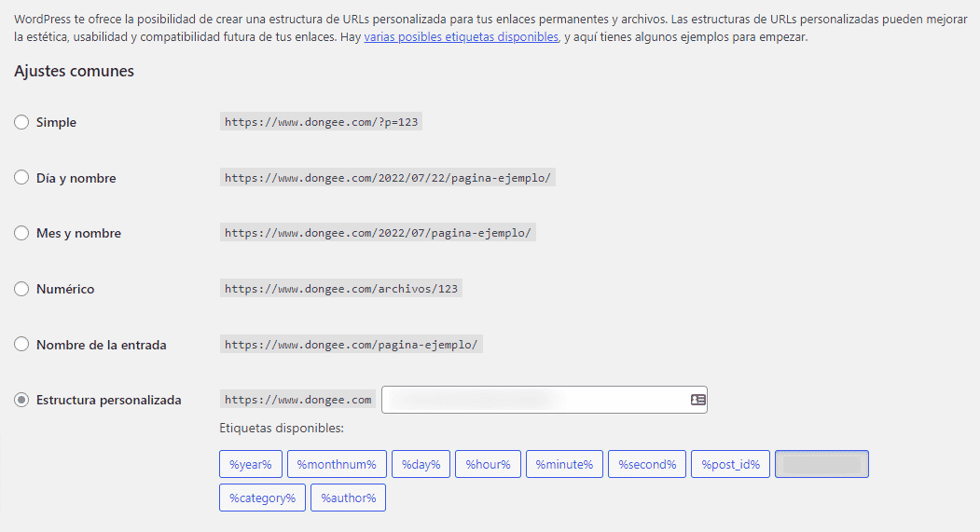Add the %second% tag
This screenshot has width=980, height=532.
click(x=647, y=464)
